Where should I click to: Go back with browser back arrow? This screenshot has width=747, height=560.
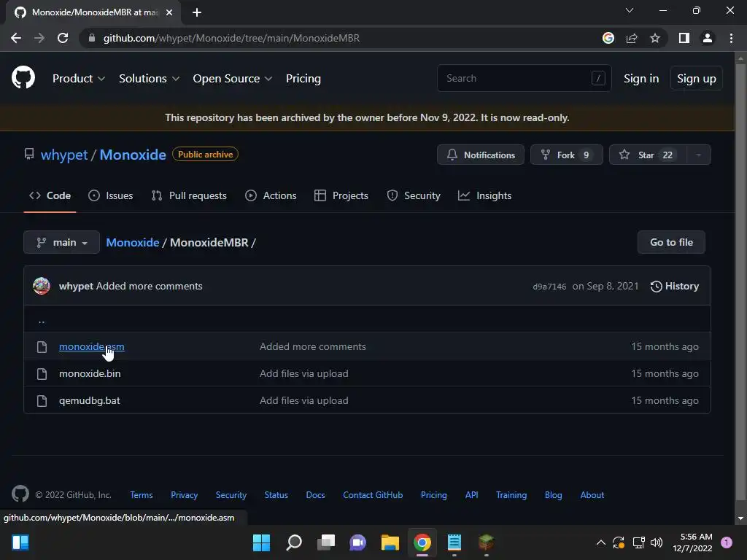16,38
